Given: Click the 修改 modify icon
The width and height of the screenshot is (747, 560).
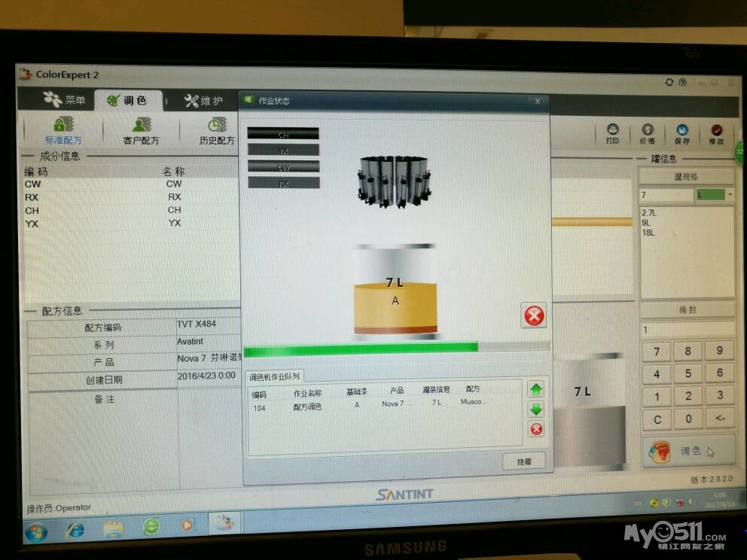Looking at the screenshot, I should (715, 133).
